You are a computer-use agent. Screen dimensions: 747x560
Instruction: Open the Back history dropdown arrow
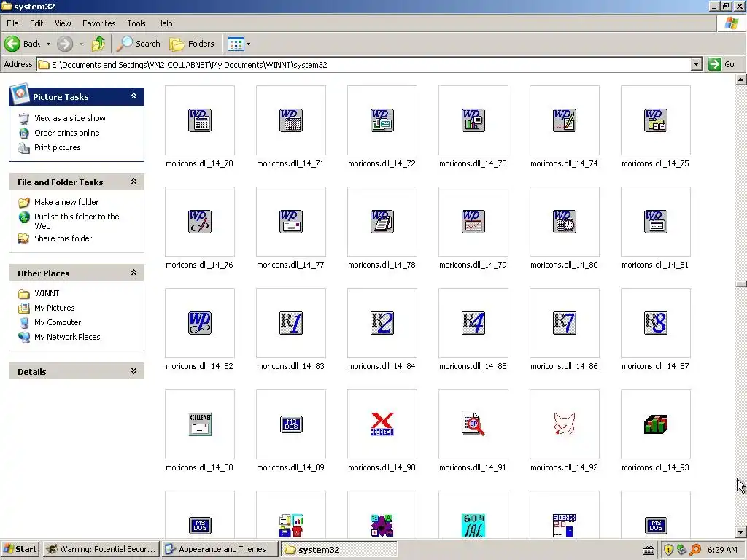[48, 44]
